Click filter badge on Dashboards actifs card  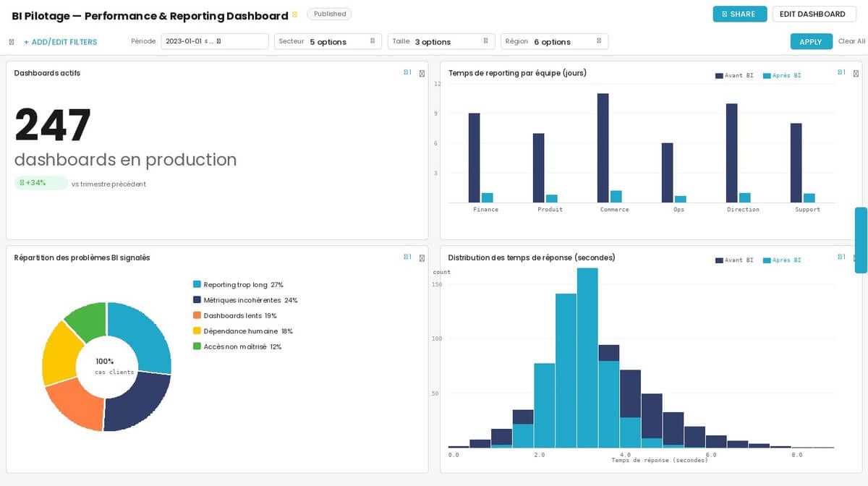click(x=407, y=73)
